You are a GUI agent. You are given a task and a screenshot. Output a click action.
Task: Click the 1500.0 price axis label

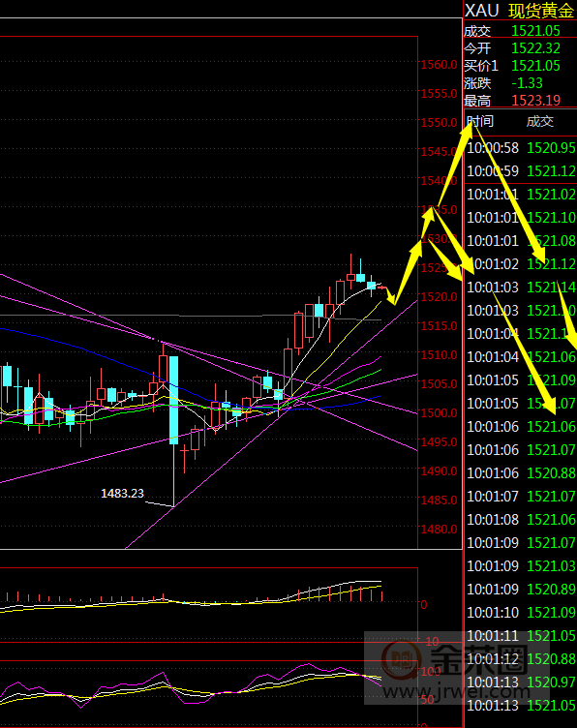pos(440,412)
